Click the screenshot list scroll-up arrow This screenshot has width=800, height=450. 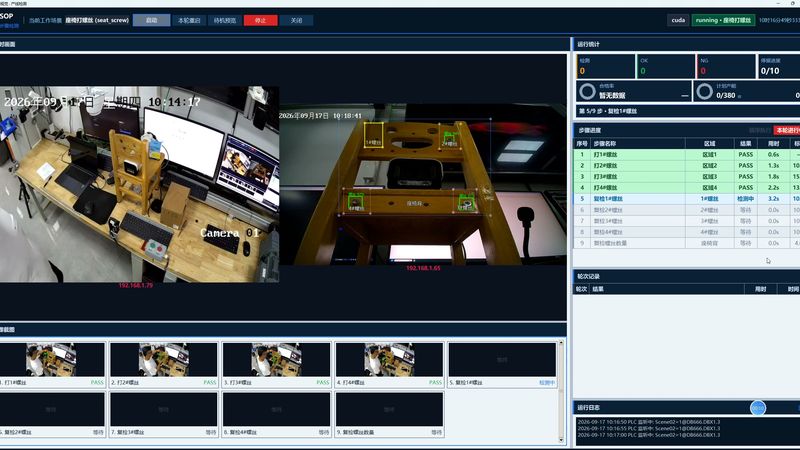point(561,343)
